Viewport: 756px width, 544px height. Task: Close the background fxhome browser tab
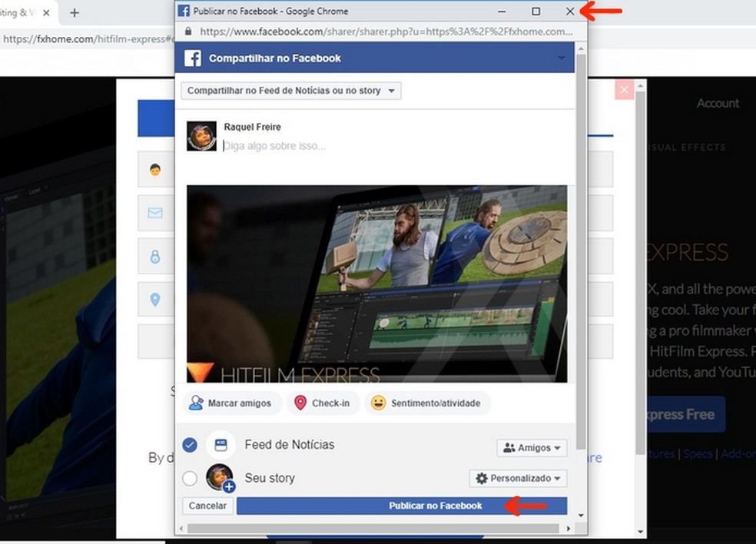tap(46, 13)
